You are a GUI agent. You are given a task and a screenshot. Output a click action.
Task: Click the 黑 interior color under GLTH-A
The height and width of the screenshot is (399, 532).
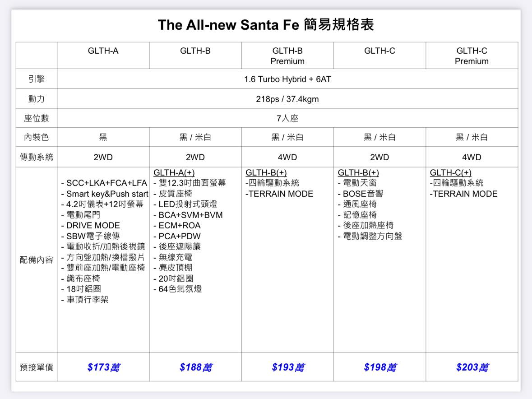click(103, 137)
